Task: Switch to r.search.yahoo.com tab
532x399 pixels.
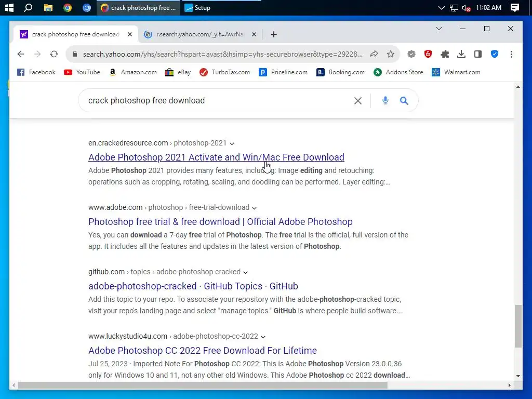Action: [x=199, y=34]
